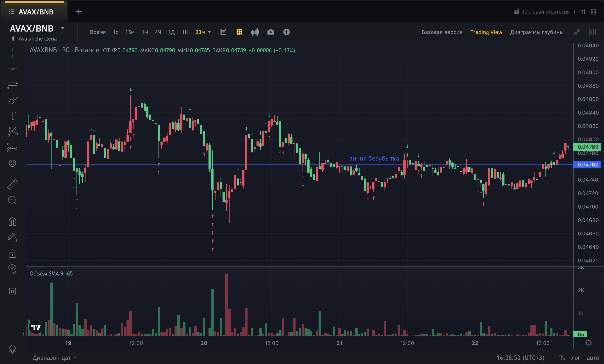Click the trash icon to remove drawings
This screenshot has height=364, width=604.
(12, 291)
